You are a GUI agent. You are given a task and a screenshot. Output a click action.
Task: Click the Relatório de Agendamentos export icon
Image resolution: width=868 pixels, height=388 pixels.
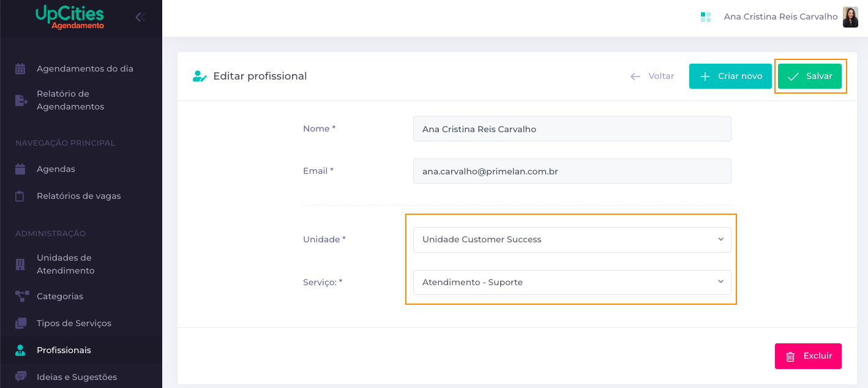[21, 100]
